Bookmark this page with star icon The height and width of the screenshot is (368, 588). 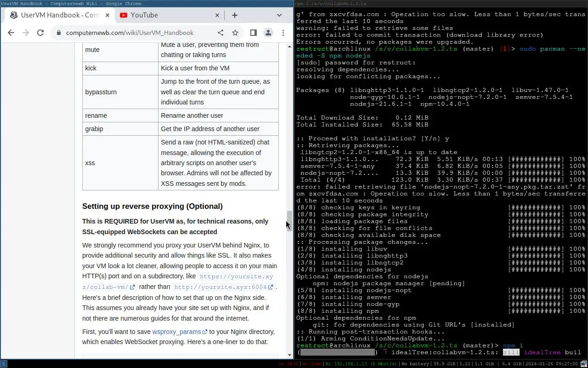coord(235,33)
